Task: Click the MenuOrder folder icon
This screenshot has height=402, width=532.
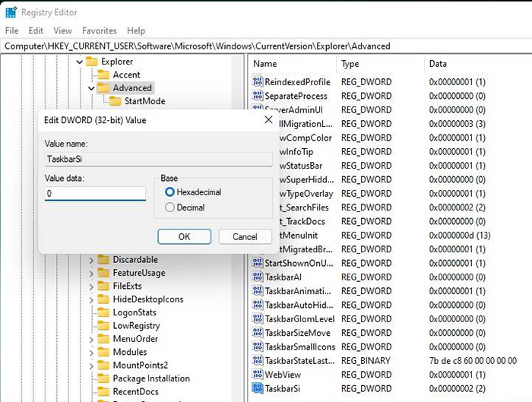Action: tap(103, 339)
